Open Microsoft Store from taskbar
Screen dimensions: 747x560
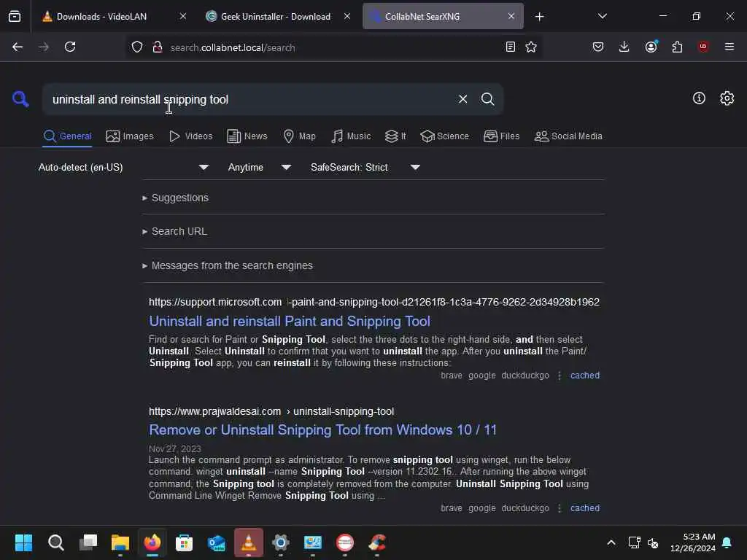184,542
